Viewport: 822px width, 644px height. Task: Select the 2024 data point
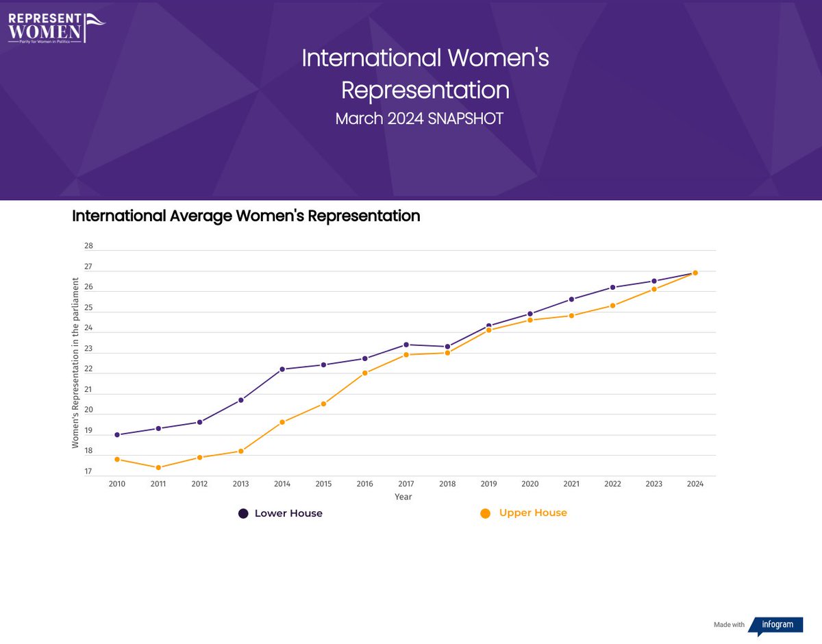(x=695, y=273)
